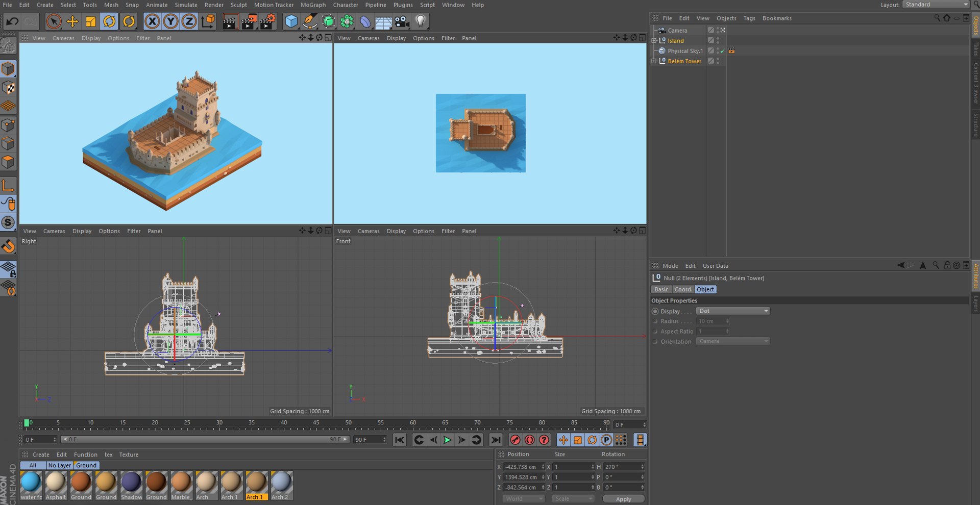Click the coordinate system icon
Image resolution: width=980 pixels, height=505 pixels.
click(x=208, y=21)
